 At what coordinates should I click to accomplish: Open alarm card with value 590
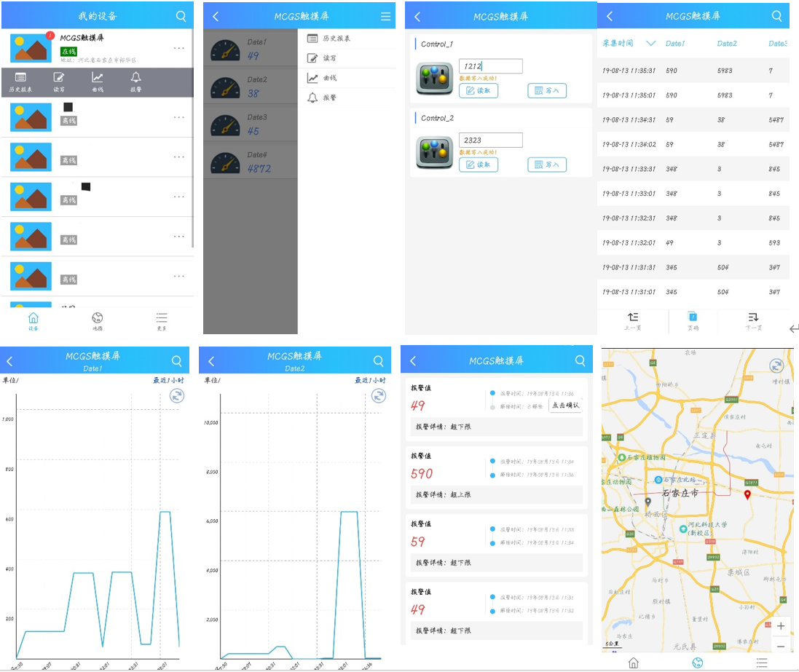click(x=497, y=478)
